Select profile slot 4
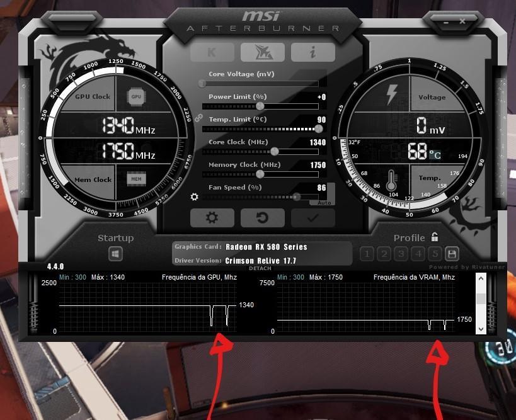This screenshot has height=420, width=516. pos(418,254)
